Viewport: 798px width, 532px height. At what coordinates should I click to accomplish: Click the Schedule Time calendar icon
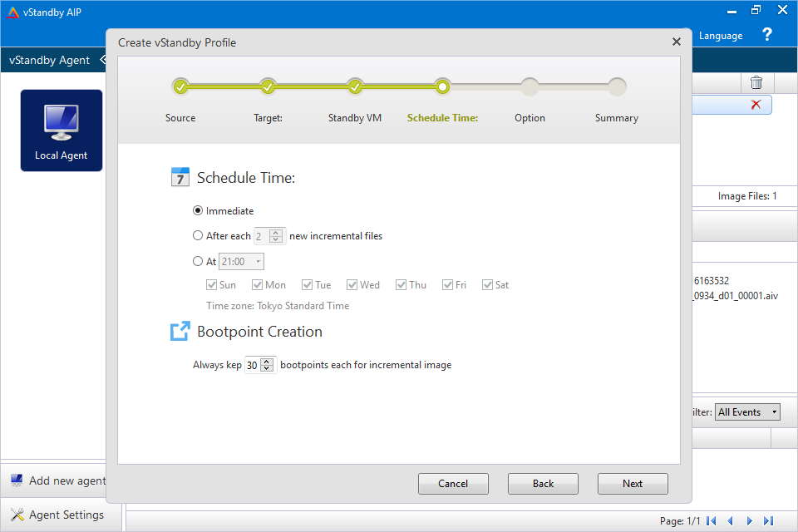click(x=180, y=177)
